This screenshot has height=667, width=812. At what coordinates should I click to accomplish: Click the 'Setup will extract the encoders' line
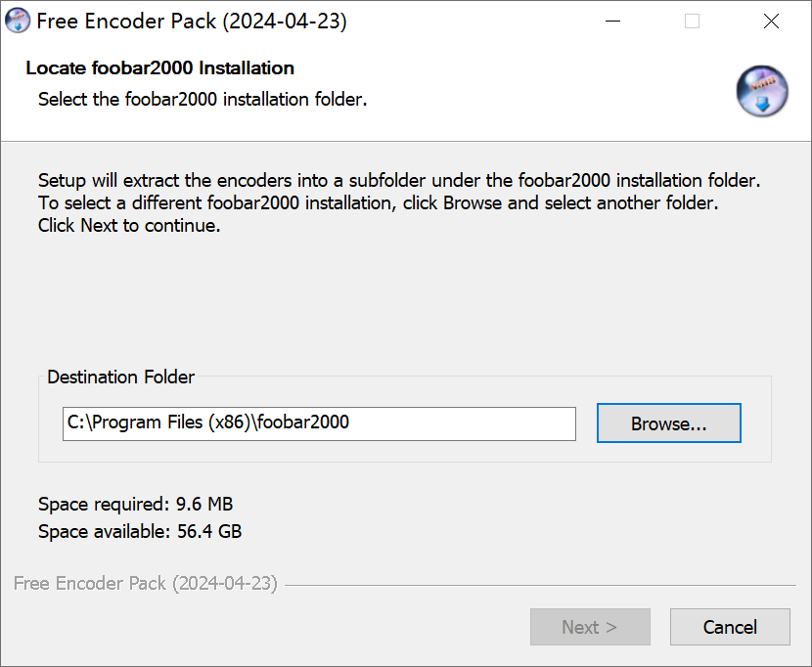point(399,181)
